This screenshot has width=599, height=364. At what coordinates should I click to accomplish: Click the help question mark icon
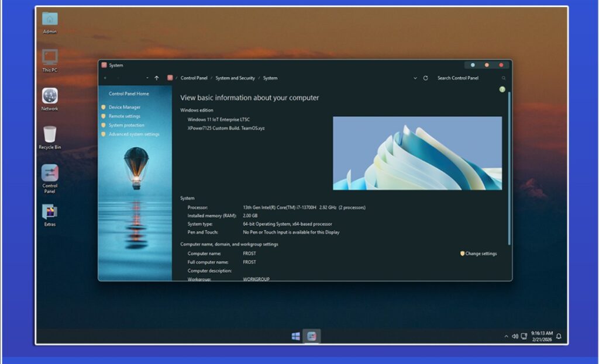coord(502,89)
